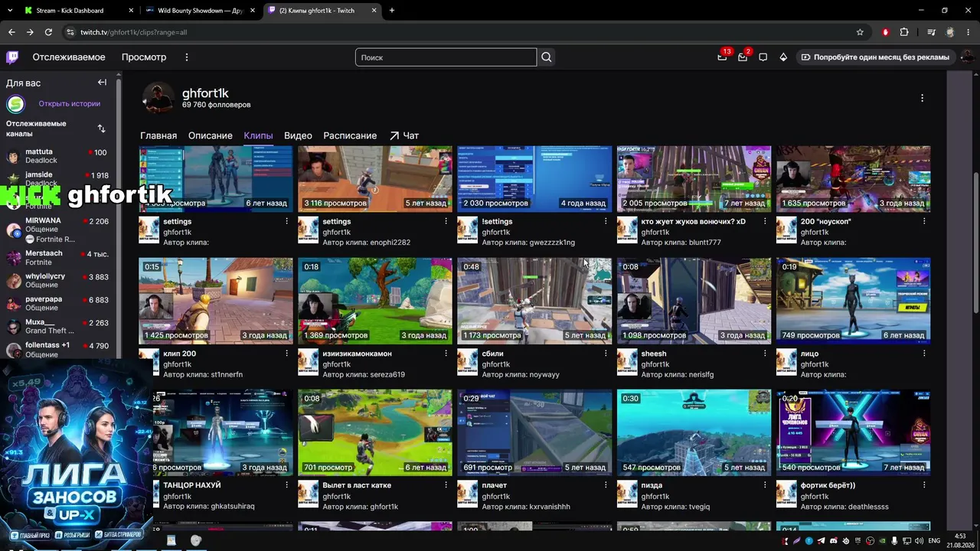Open the Whispers speech bubble icon
Screen dimensions: 980x551
pos(763,57)
